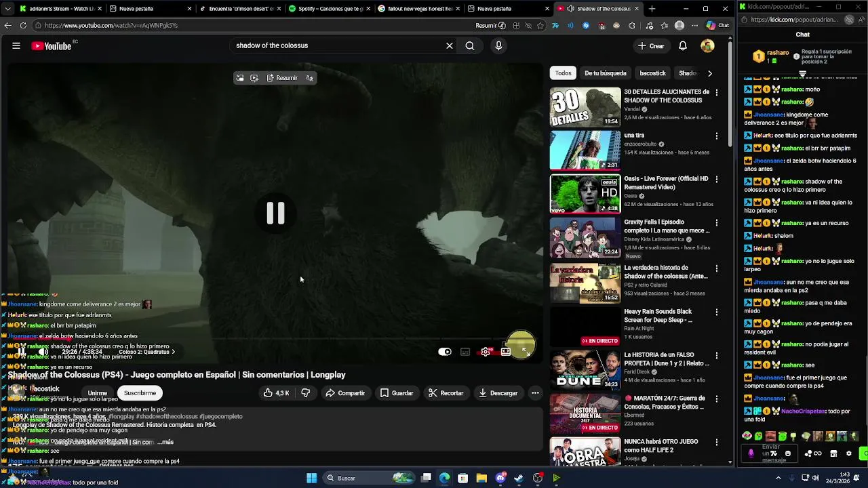The width and height of the screenshot is (868, 488).
Task: Pause the video with the control bar button
Action: click(x=21, y=352)
